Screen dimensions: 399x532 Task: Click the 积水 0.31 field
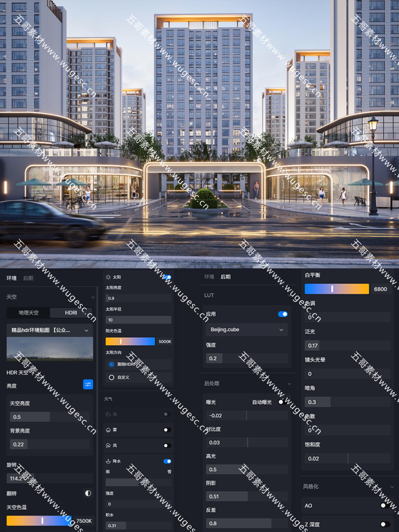138,526
